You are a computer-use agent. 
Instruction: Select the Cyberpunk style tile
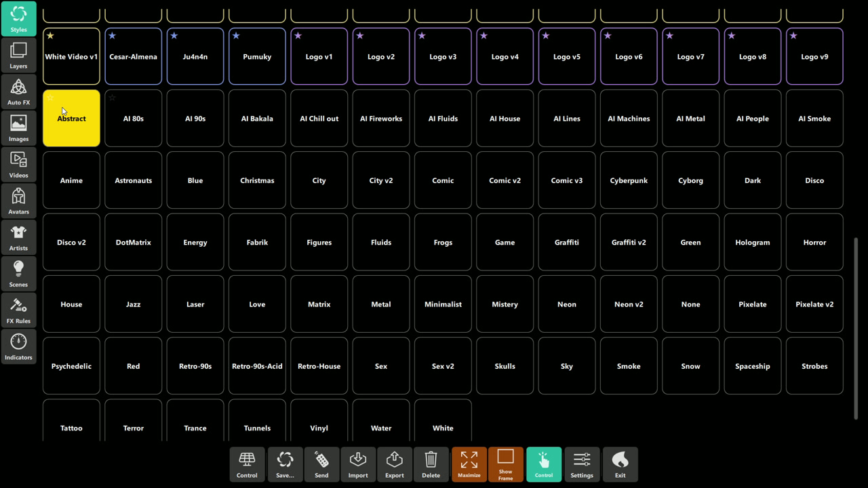629,180
